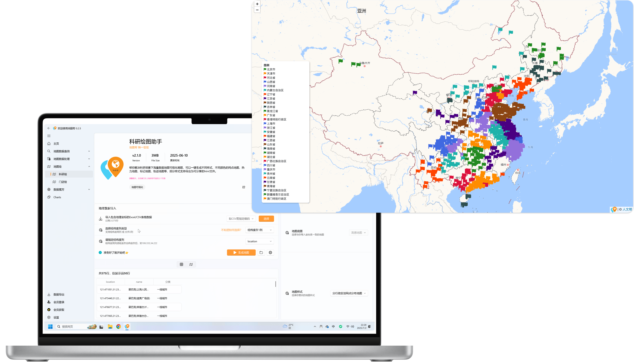634x364 pixels.
Task: Click the globe browser icon button
Action: point(270,252)
